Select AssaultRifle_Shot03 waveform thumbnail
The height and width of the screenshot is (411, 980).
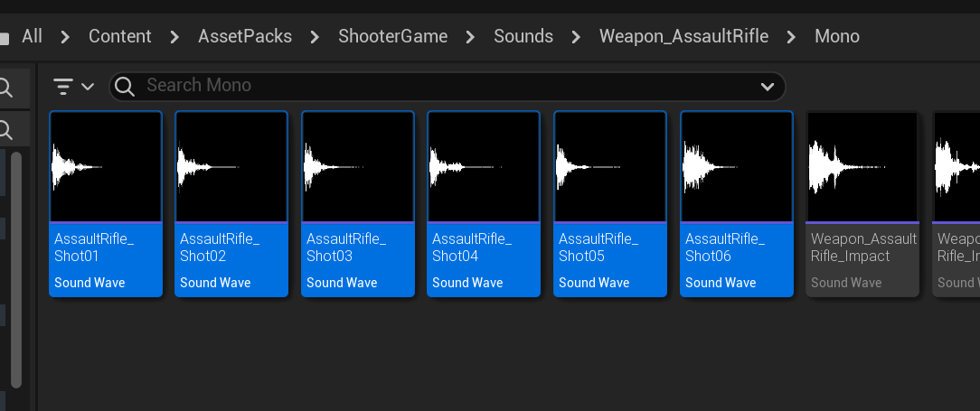click(357, 167)
